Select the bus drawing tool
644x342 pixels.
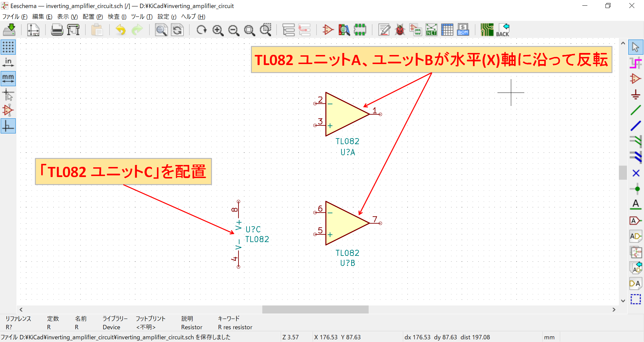pyautogui.click(x=636, y=126)
